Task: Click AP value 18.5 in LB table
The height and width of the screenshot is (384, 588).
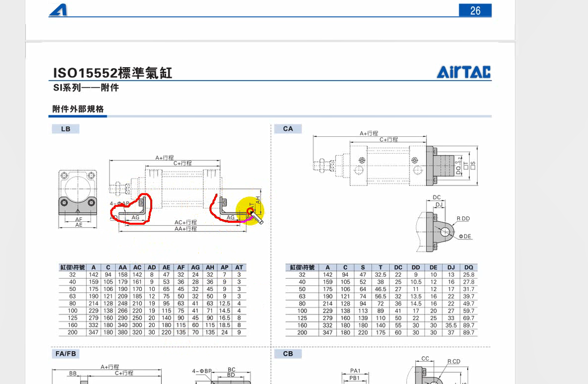Action: coord(224,325)
